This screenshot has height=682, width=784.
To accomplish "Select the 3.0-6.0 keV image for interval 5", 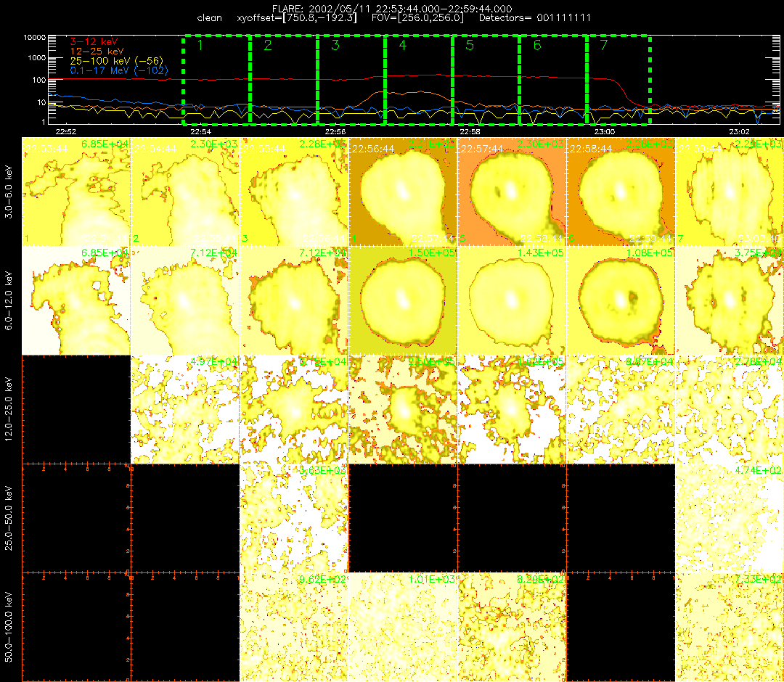I will (512, 192).
